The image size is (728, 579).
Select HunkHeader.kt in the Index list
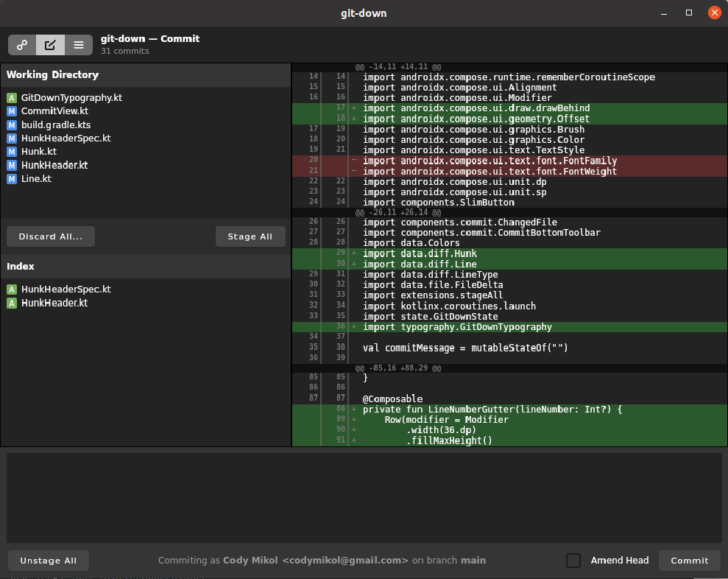point(54,303)
